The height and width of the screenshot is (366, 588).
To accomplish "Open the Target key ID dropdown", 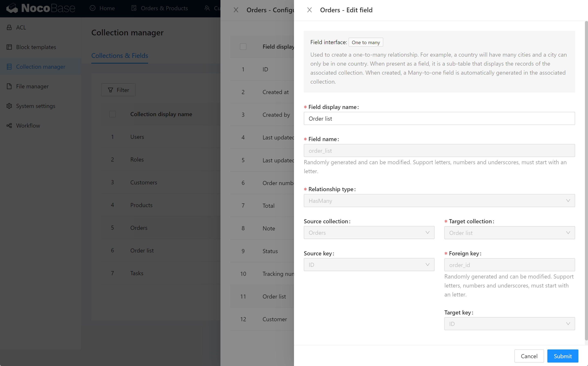I will [509, 324].
